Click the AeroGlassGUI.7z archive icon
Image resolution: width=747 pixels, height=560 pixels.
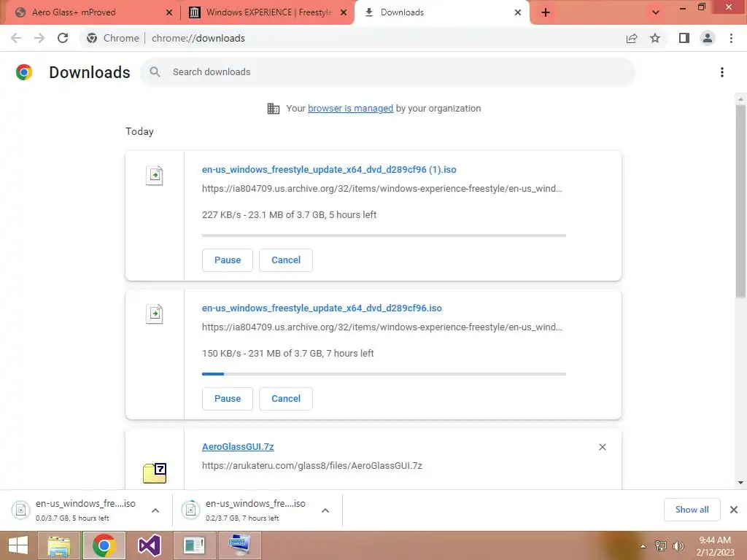tap(155, 472)
